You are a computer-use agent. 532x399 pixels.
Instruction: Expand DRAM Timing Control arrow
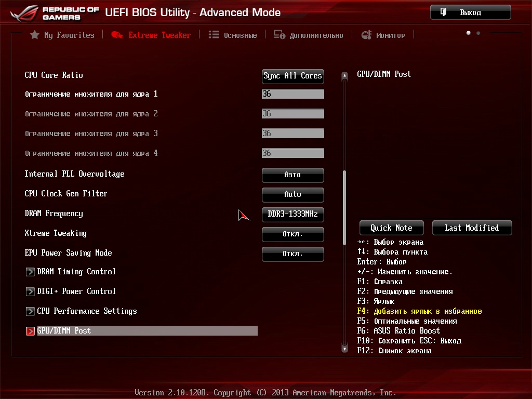pyautogui.click(x=30, y=272)
